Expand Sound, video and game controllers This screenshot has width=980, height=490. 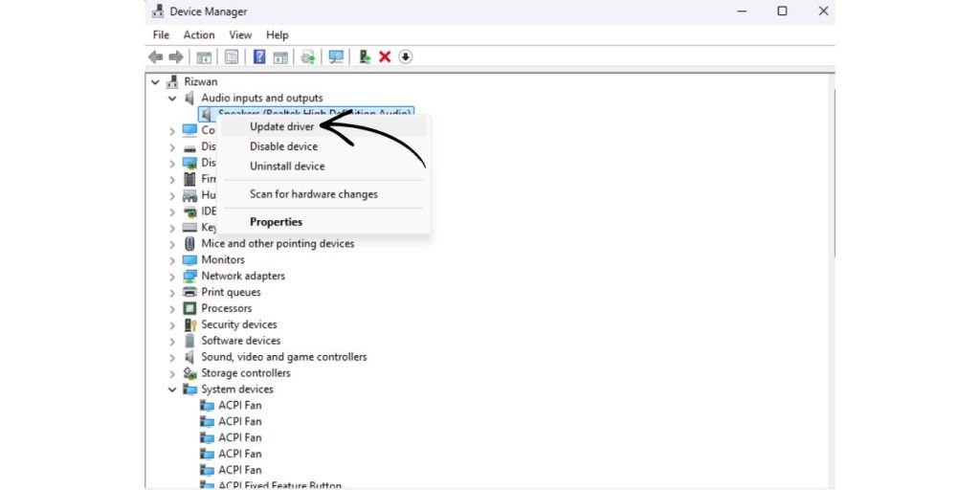click(172, 358)
